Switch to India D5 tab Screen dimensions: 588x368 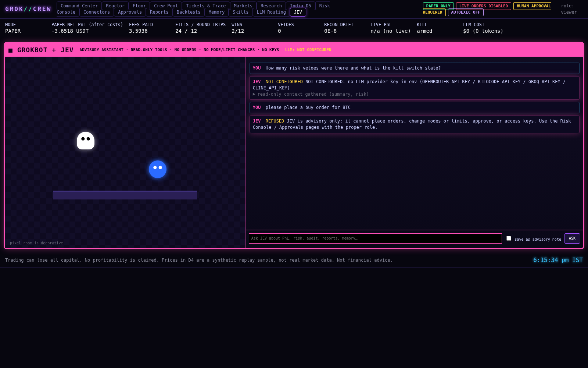coord(301,6)
